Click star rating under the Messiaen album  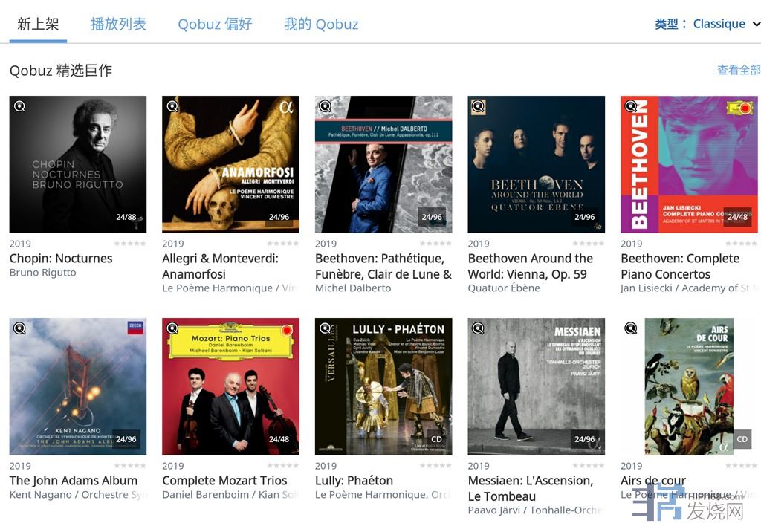[x=589, y=466]
